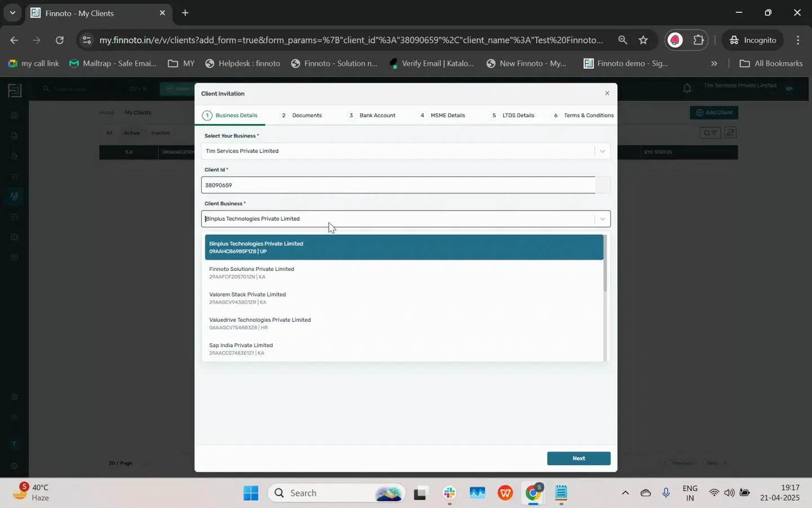This screenshot has width=812, height=508.
Task: Open the Mailtrap bookmark
Action: coord(113,63)
